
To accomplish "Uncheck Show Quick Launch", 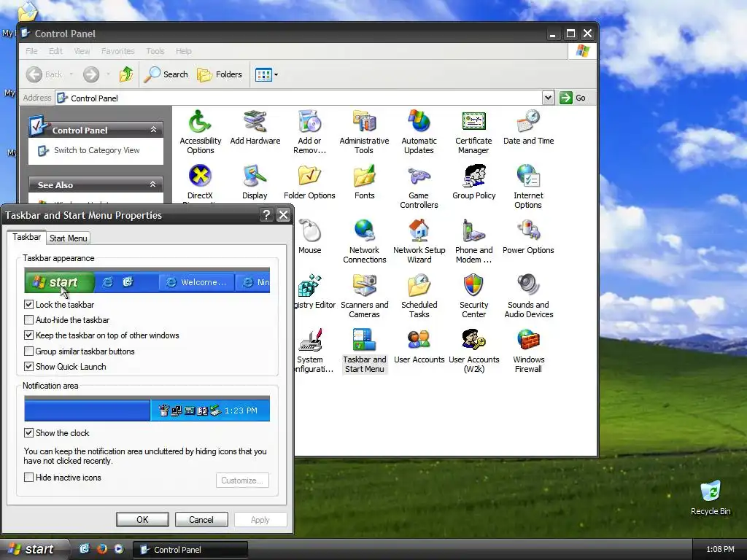I will [x=28, y=367].
